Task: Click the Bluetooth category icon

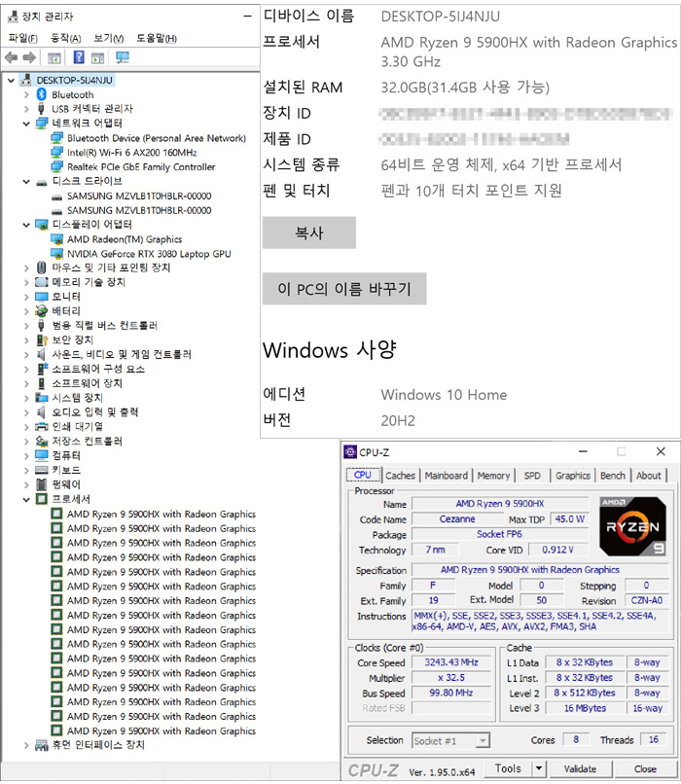Action: pos(42,94)
